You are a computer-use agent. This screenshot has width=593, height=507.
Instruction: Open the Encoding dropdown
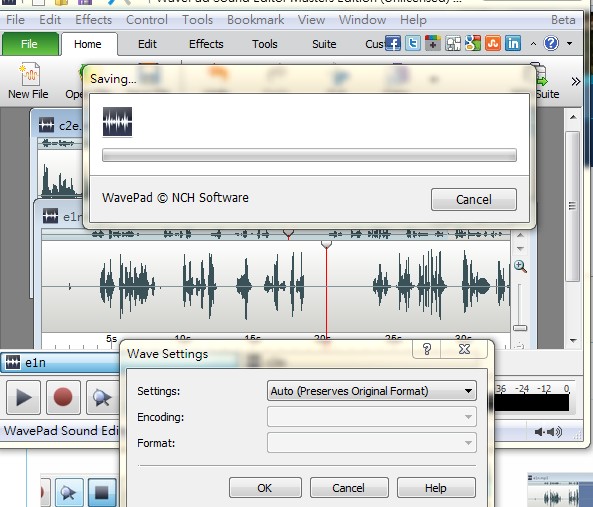pos(372,417)
